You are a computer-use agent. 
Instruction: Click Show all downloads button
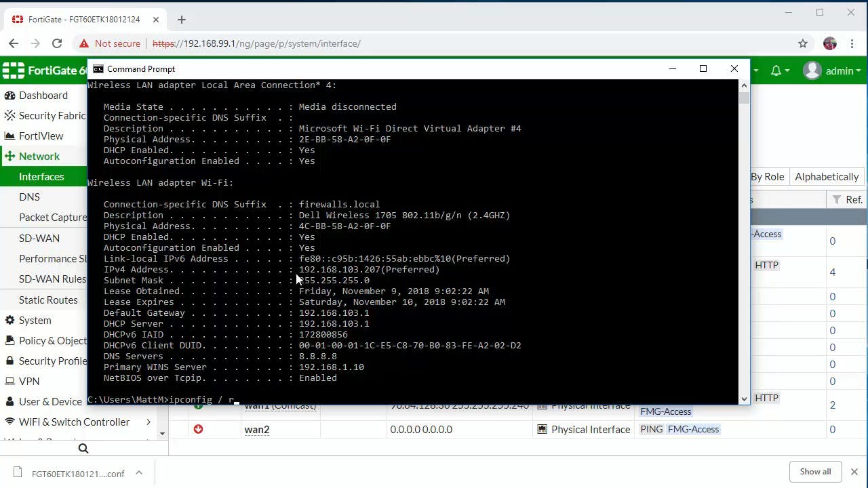point(815,472)
